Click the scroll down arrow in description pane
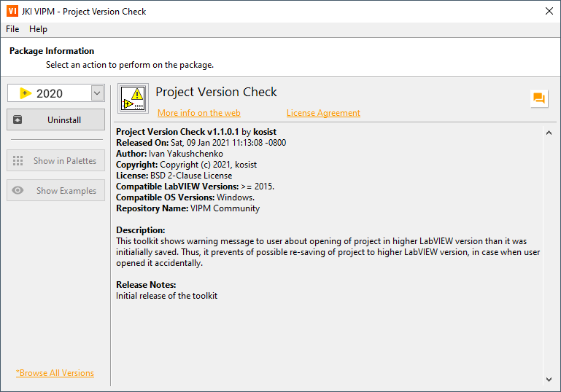This screenshot has height=392, width=561. 549,380
